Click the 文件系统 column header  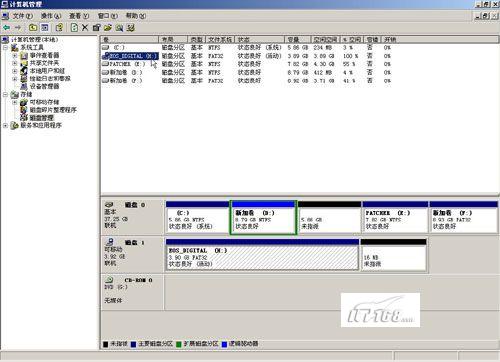[220, 40]
